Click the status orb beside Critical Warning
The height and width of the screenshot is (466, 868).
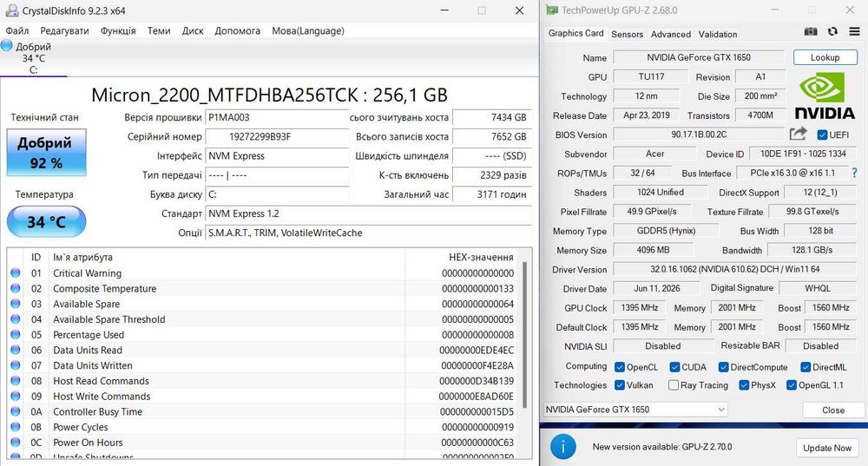pos(16,272)
